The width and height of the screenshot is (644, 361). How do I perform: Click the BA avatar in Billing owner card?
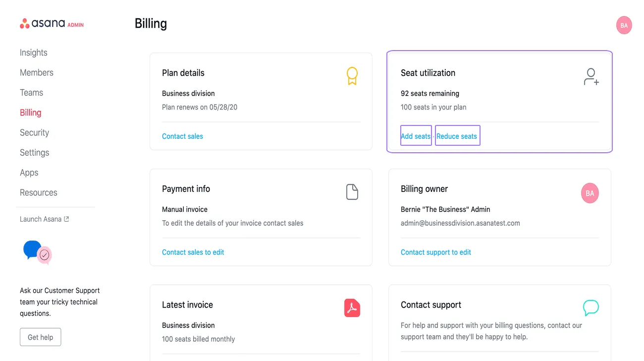click(590, 193)
